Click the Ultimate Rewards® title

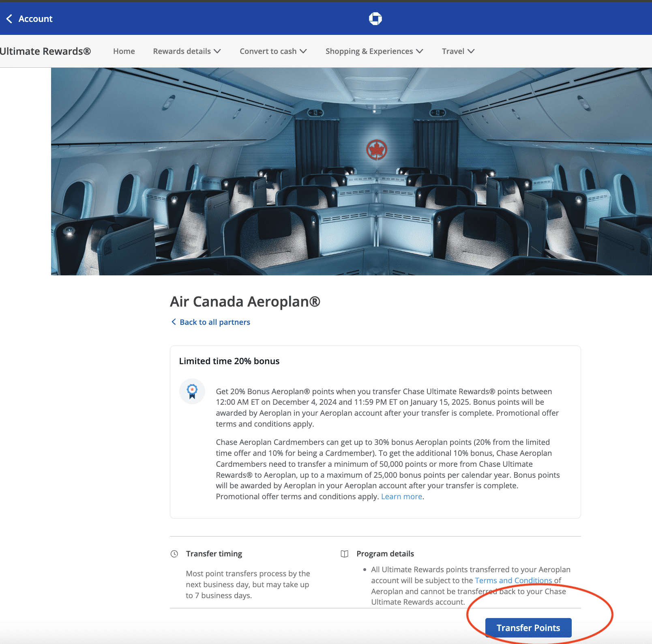point(45,52)
